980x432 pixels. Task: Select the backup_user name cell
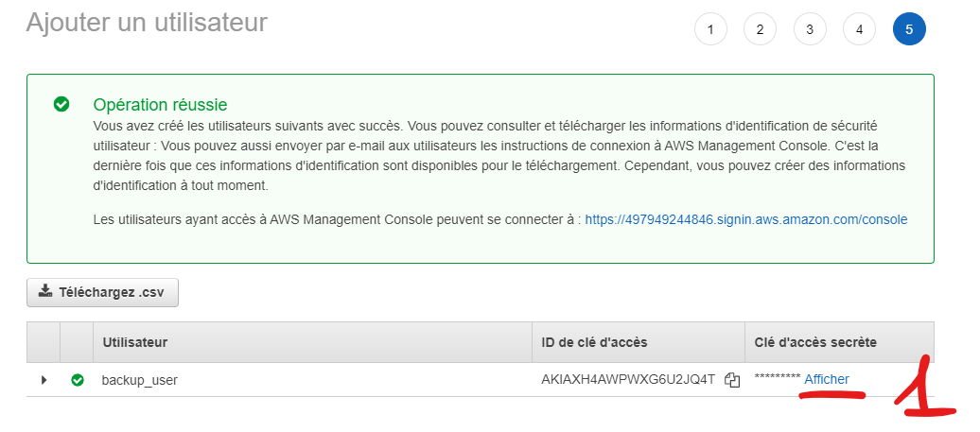139,380
